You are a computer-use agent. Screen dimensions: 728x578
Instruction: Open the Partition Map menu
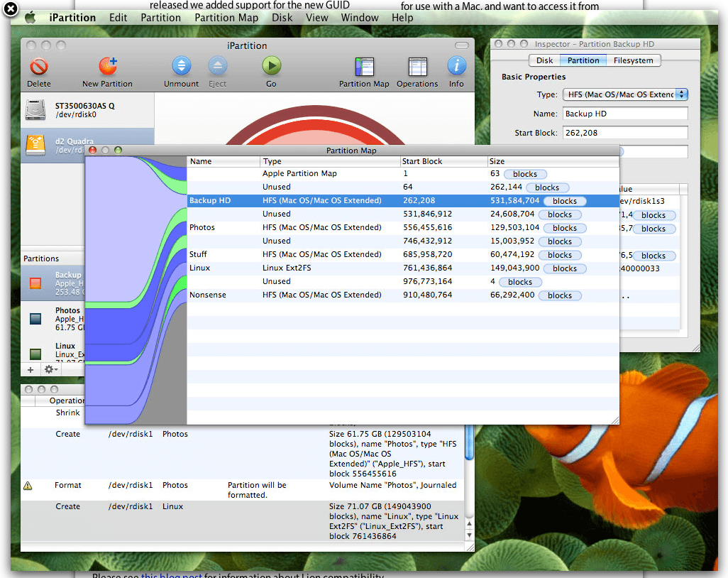point(226,18)
